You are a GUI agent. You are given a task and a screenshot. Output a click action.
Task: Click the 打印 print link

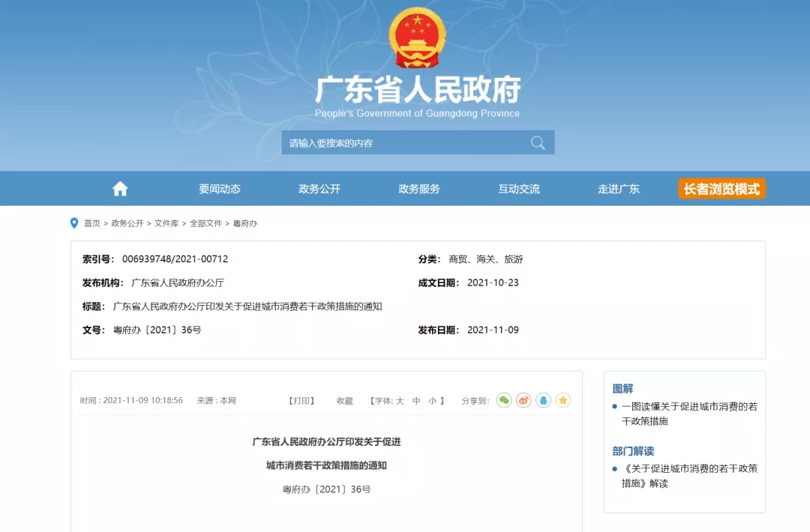[301, 401]
